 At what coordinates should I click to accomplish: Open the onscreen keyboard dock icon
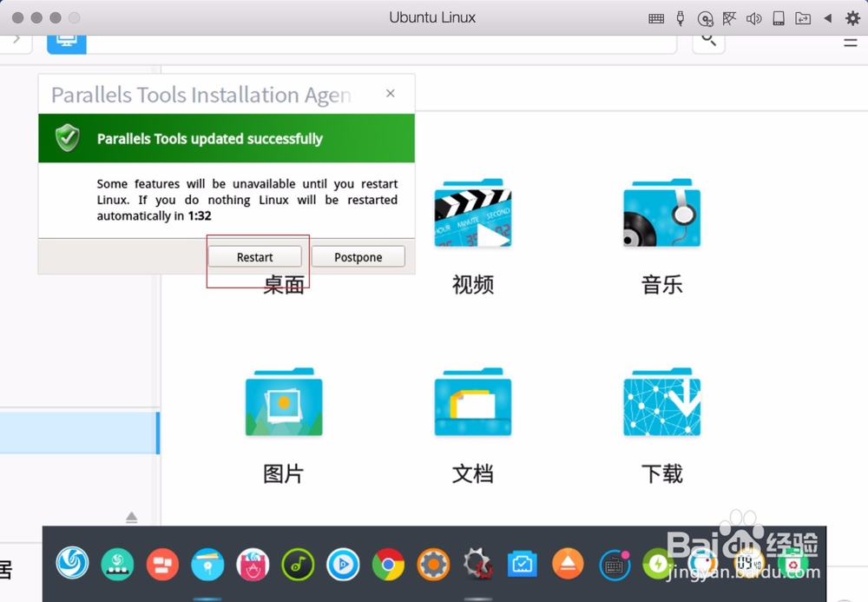click(x=615, y=566)
